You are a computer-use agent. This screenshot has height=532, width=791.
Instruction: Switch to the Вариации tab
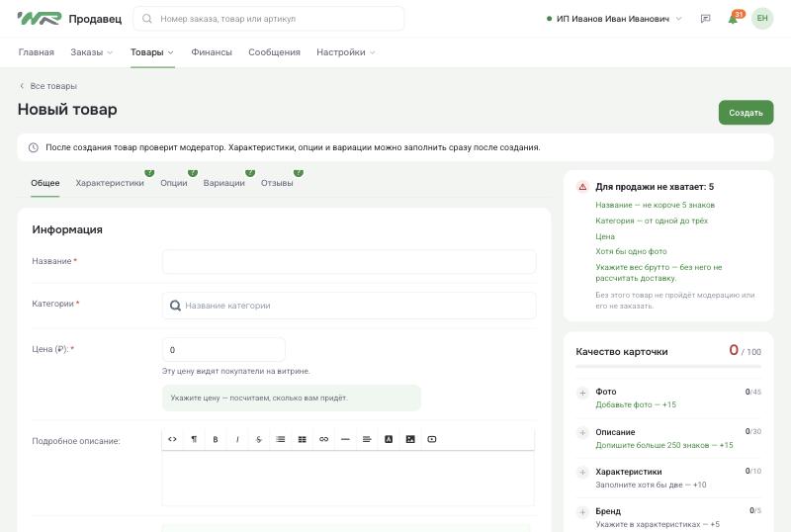pyautogui.click(x=224, y=183)
